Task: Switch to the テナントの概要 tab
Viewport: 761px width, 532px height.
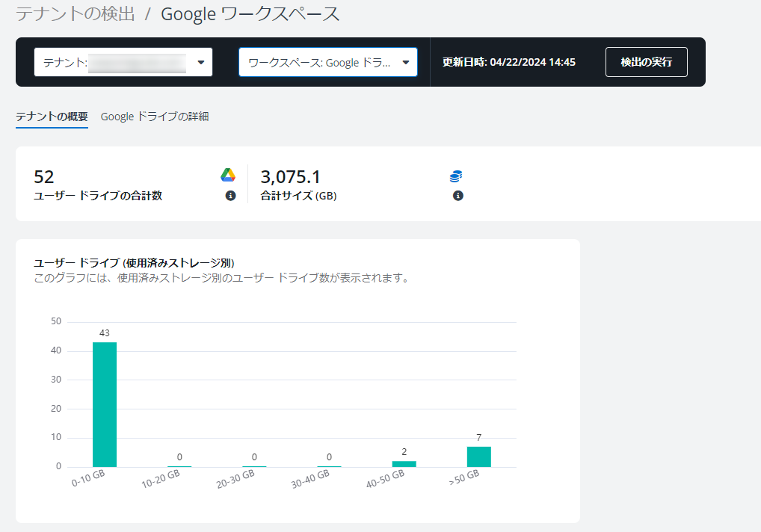Action: click(52, 117)
